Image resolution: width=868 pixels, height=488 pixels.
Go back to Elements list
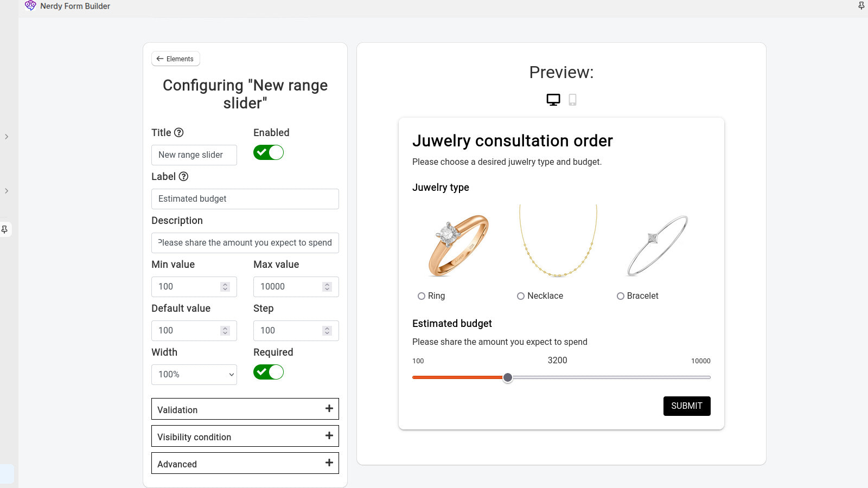click(176, 59)
